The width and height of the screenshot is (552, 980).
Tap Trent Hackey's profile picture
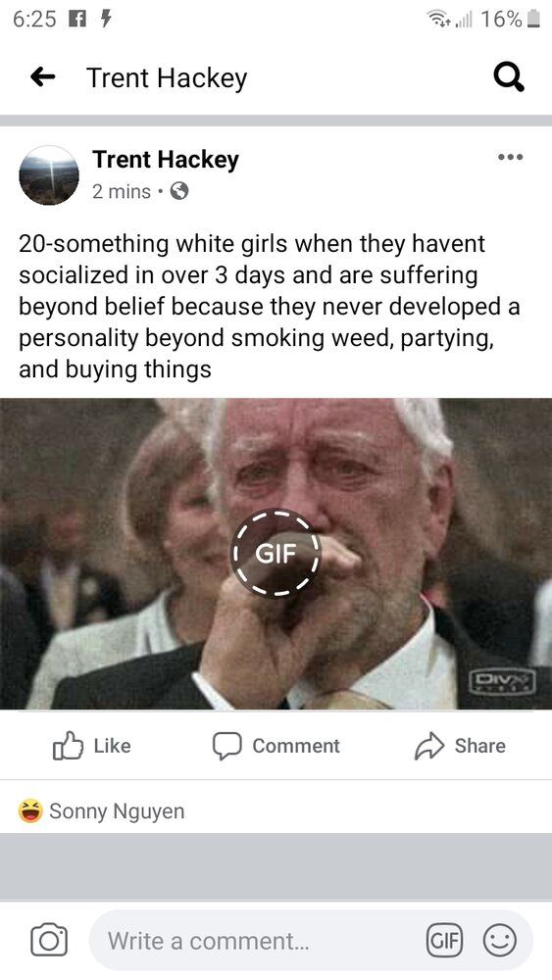tap(49, 175)
